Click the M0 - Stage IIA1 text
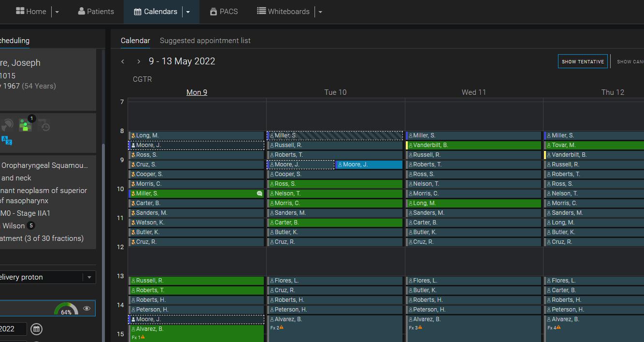The image size is (644, 342). 25,213
